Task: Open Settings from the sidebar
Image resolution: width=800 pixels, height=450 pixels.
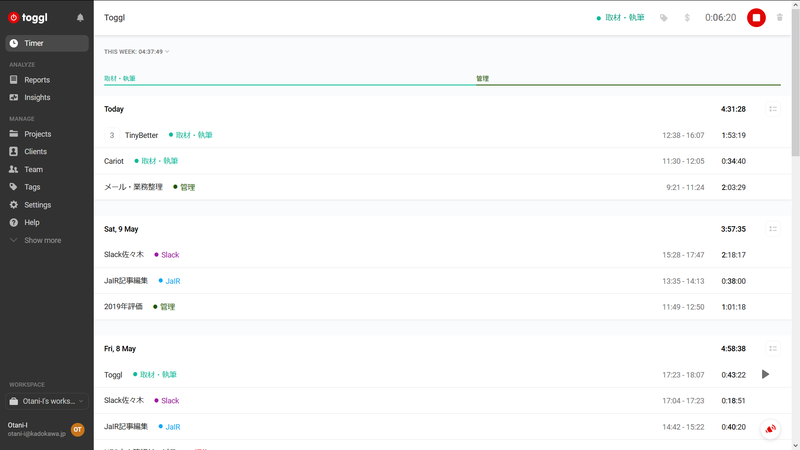Action: click(x=37, y=205)
